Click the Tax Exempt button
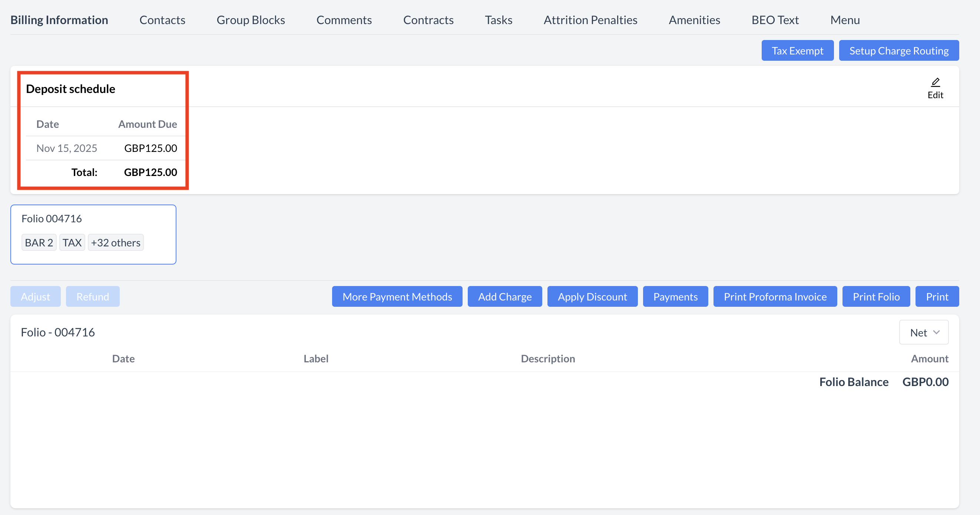Viewport: 980px width, 515px height. (x=797, y=51)
